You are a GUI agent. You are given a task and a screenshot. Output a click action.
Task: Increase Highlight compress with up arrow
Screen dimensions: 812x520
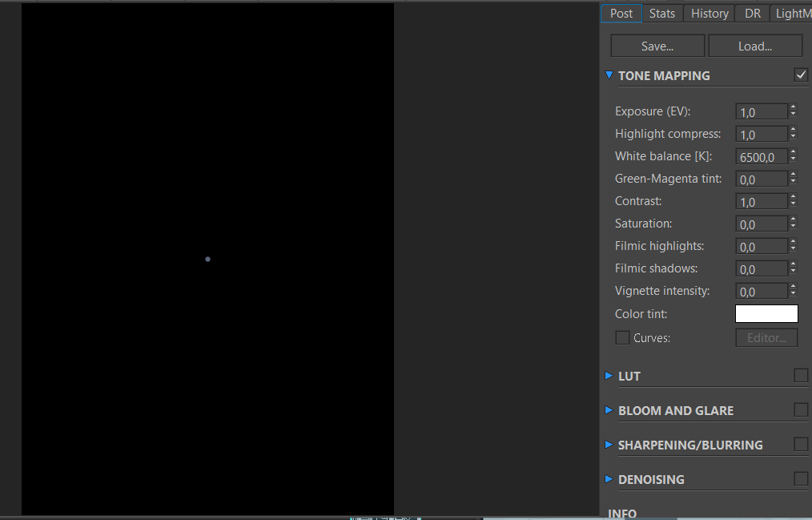[793, 130]
